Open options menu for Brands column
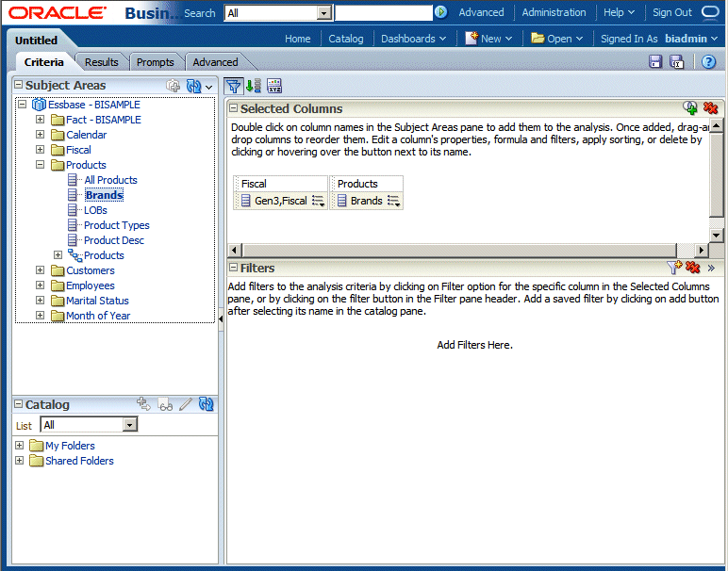 tap(394, 201)
